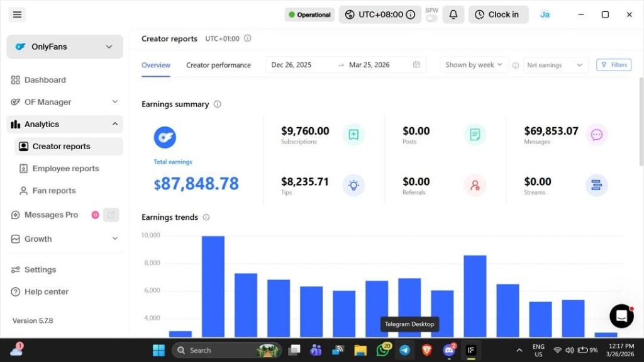Open the Net earnings dropdown
The height and width of the screenshot is (362, 644).
[x=555, y=65]
